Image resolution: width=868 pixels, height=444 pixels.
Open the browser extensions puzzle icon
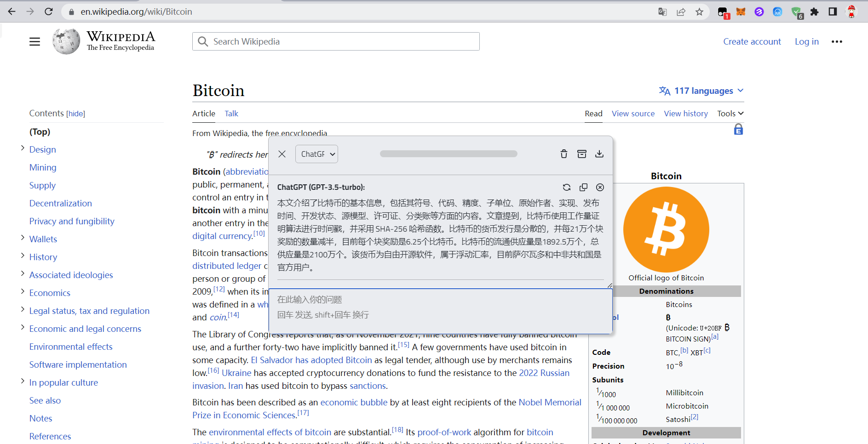[814, 12]
